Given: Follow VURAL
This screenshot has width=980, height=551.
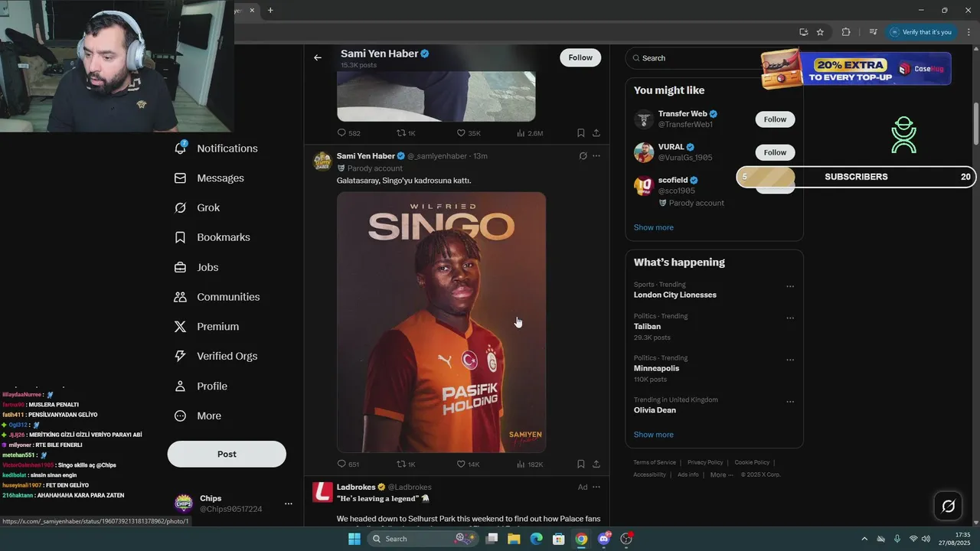Looking at the screenshot, I should [x=775, y=152].
